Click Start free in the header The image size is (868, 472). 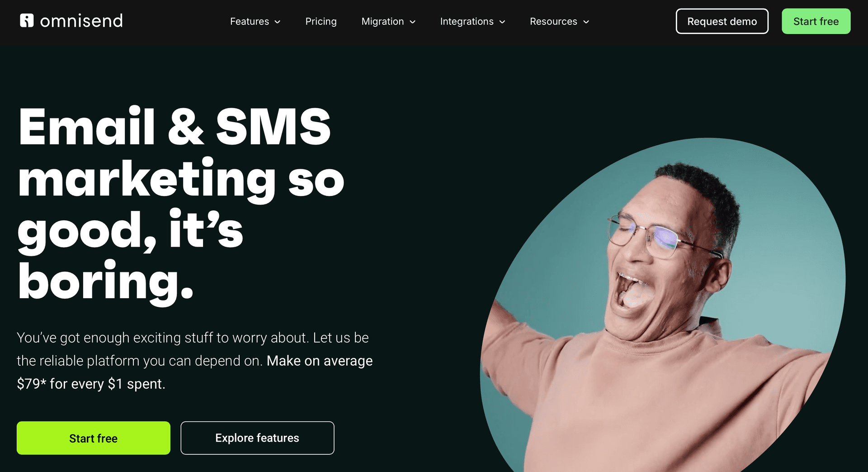click(x=816, y=21)
